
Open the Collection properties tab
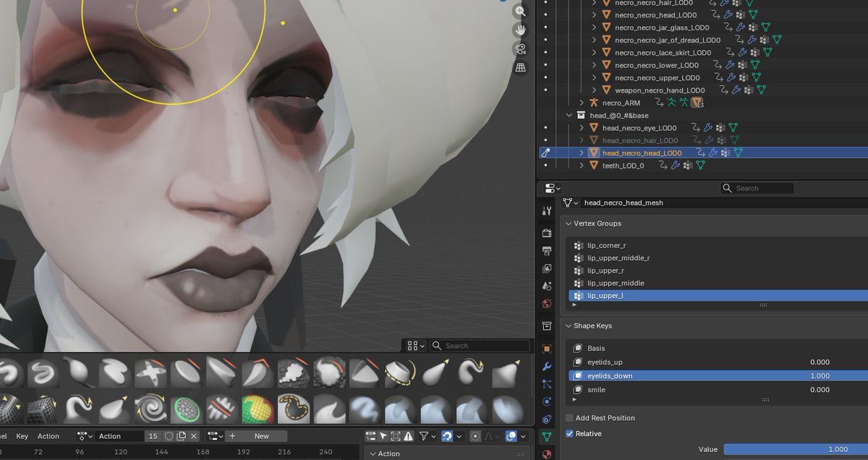pyautogui.click(x=547, y=325)
